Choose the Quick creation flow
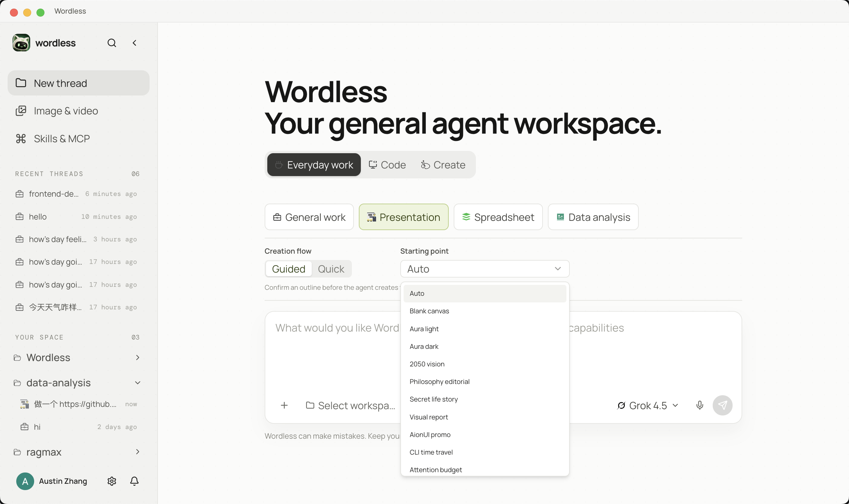 [x=331, y=269]
